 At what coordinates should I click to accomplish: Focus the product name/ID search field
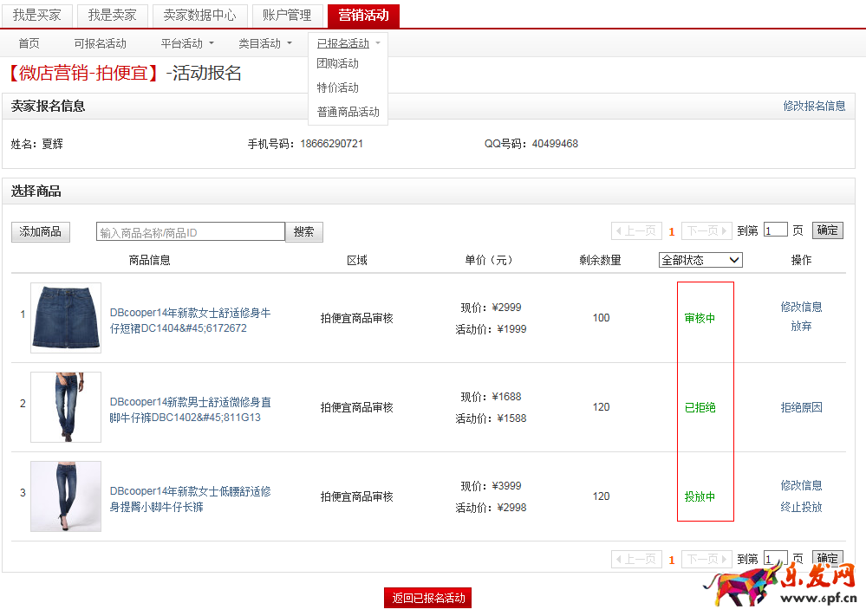pyautogui.click(x=191, y=232)
